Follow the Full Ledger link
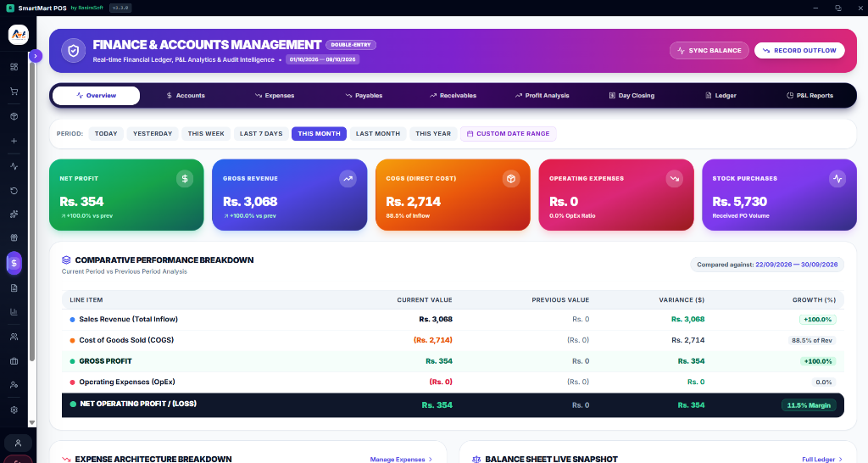Screen dimensions: 868x463 pos(822,459)
